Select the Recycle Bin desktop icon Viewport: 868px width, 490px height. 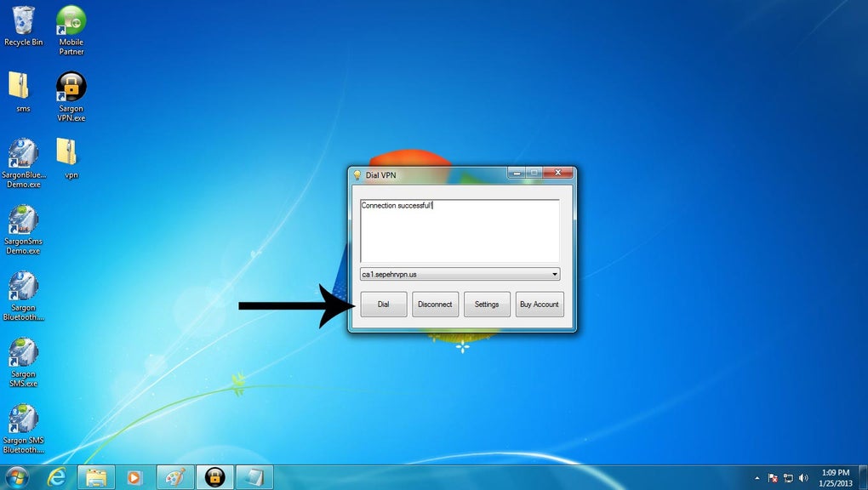coord(23,26)
